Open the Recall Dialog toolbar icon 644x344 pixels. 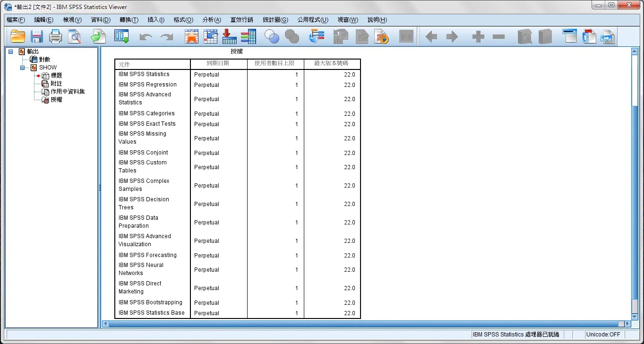[x=122, y=36]
